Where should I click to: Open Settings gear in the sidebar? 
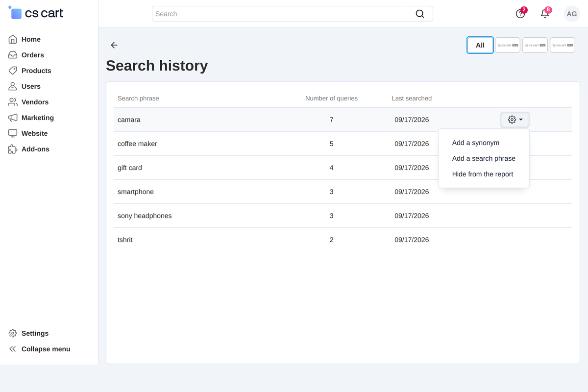pos(13,333)
